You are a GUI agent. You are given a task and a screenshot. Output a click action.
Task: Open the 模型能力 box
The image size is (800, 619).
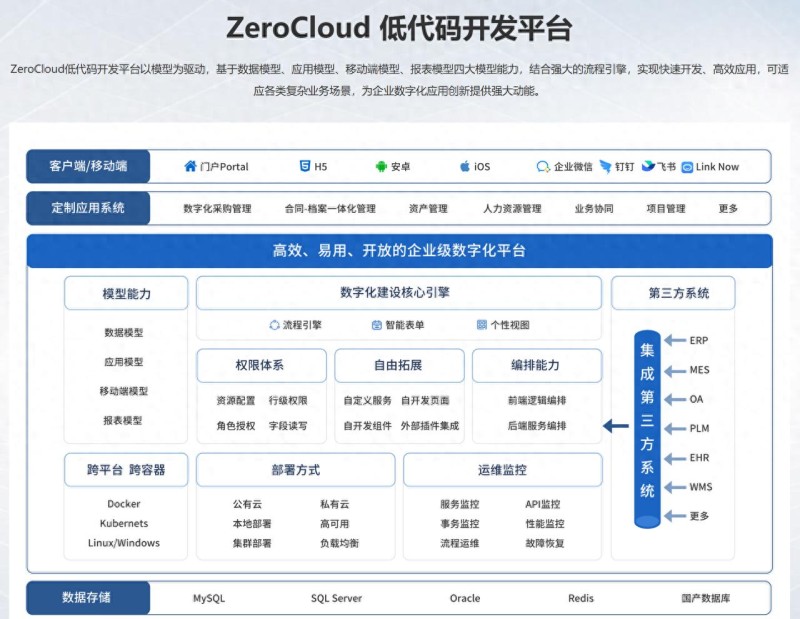tap(126, 293)
